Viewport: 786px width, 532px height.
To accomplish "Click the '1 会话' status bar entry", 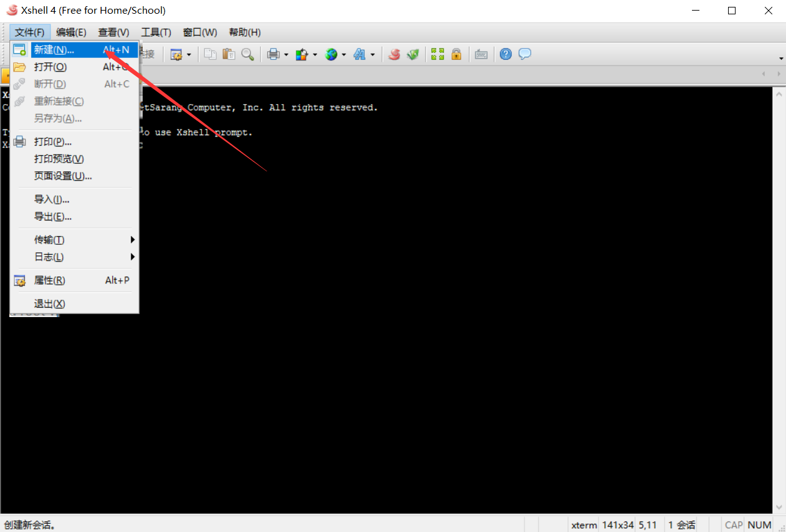I will coord(681,525).
